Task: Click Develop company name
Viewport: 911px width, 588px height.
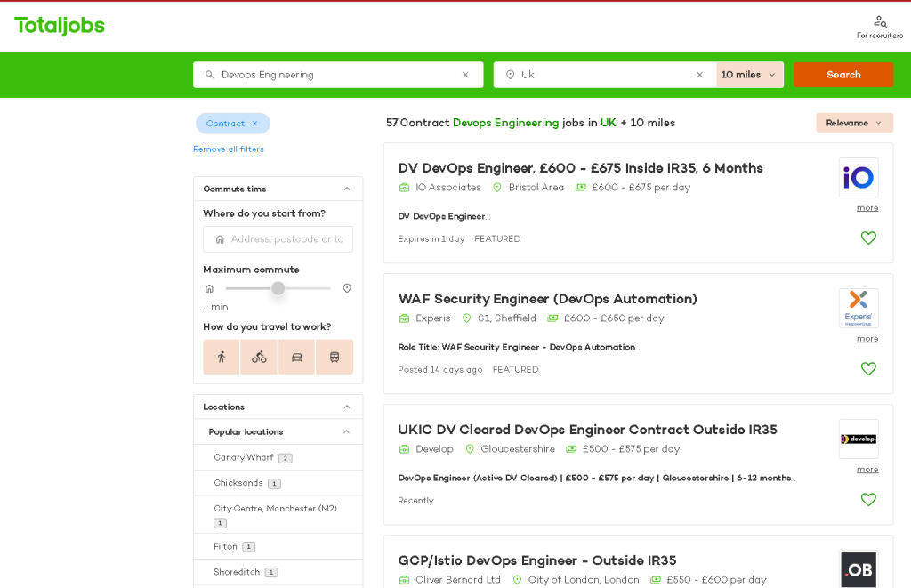Action: tap(434, 449)
